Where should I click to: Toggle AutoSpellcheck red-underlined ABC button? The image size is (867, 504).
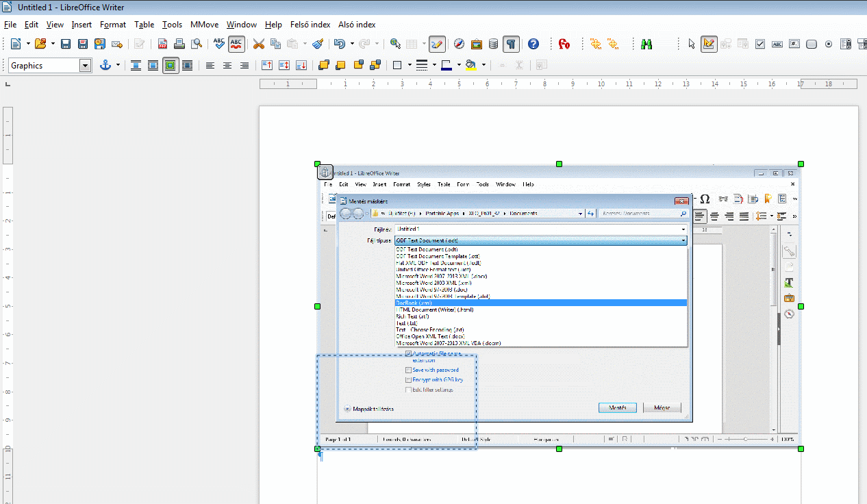[x=236, y=44]
